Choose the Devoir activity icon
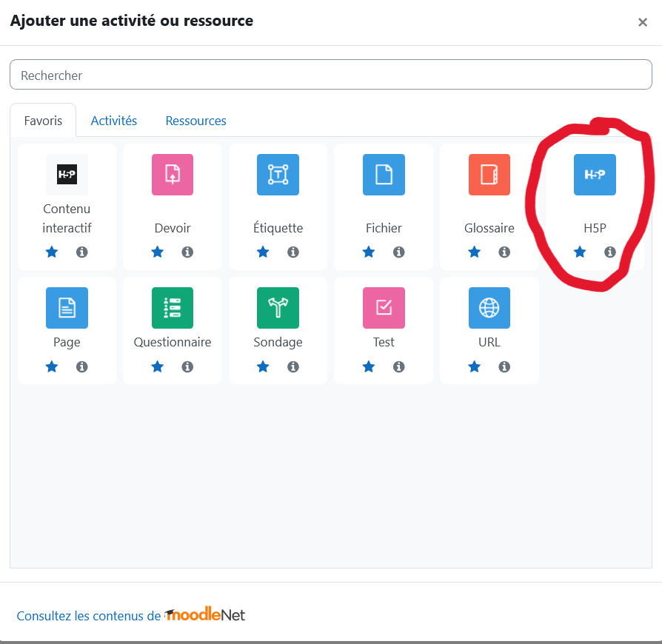 pos(173,174)
